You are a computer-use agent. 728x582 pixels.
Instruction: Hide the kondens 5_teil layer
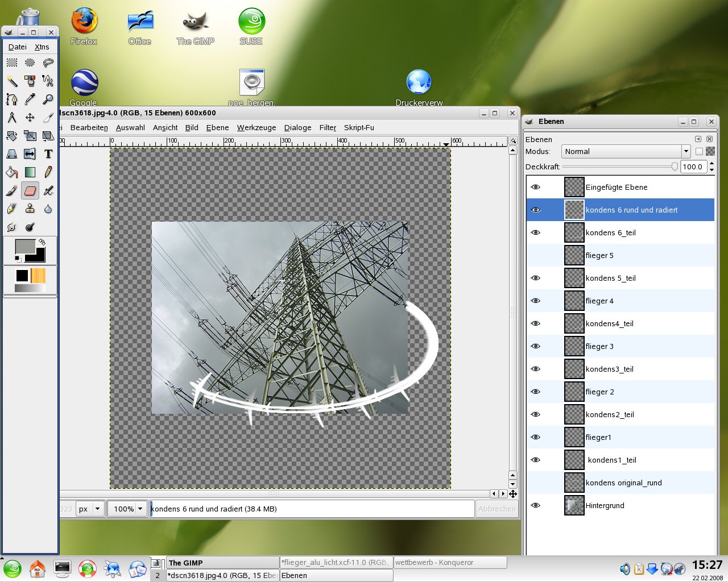click(x=535, y=278)
